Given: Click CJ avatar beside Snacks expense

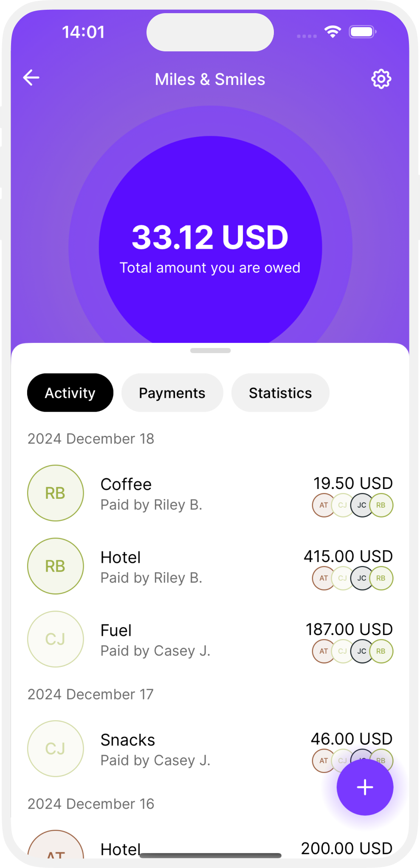Looking at the screenshot, I should pos(56,748).
